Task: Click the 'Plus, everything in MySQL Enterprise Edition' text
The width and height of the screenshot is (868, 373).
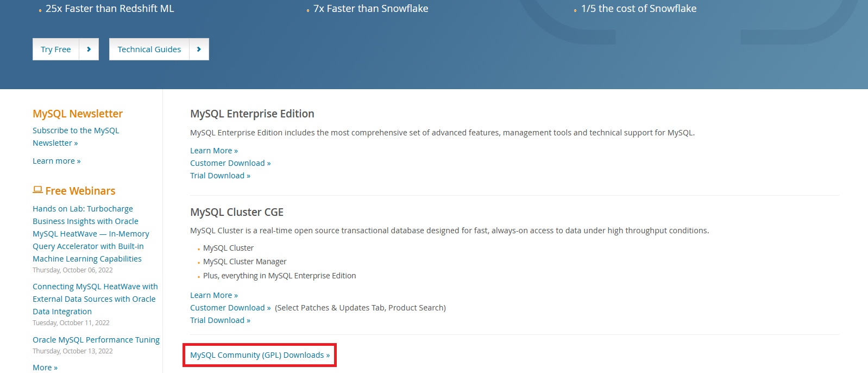Action: click(x=280, y=276)
